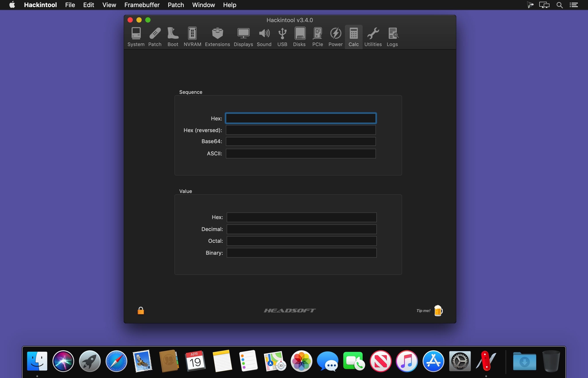The image size is (588, 378).
Task: Click the display mirroring menu bar icon
Action: coord(544,5)
